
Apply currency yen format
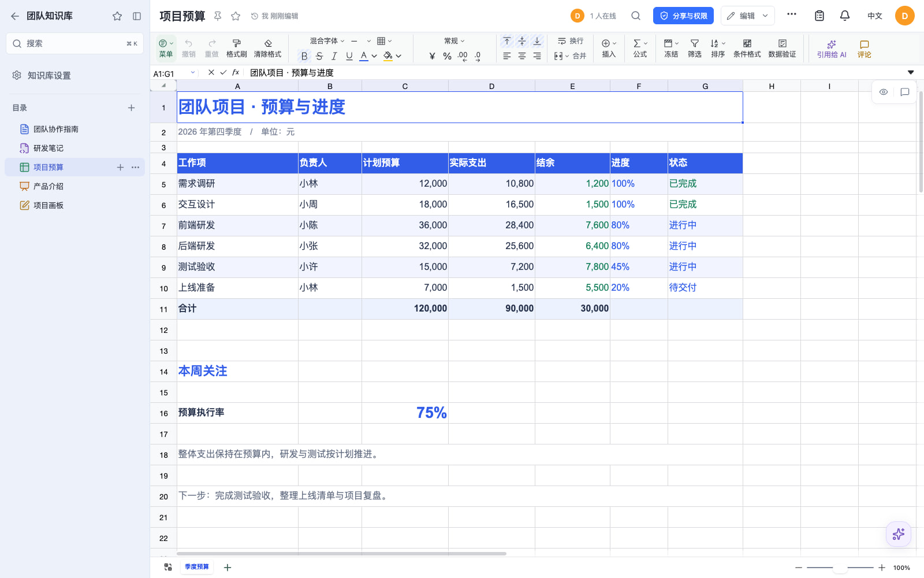[432, 56]
